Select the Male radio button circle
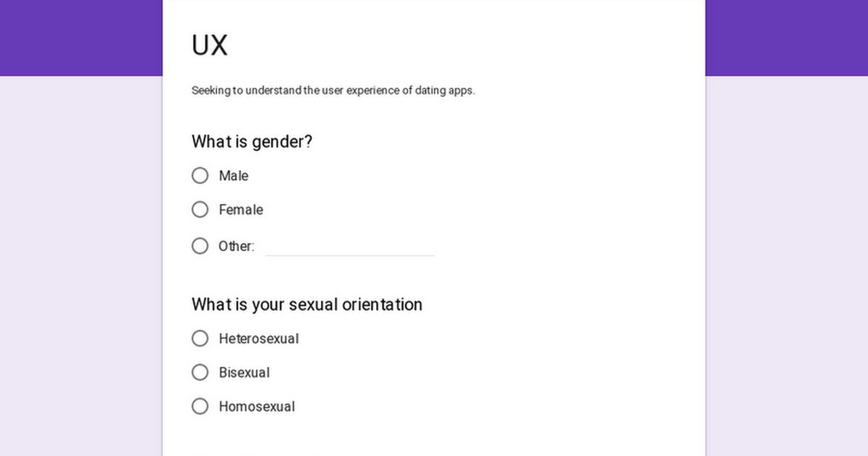The height and width of the screenshot is (456, 868). (200, 176)
